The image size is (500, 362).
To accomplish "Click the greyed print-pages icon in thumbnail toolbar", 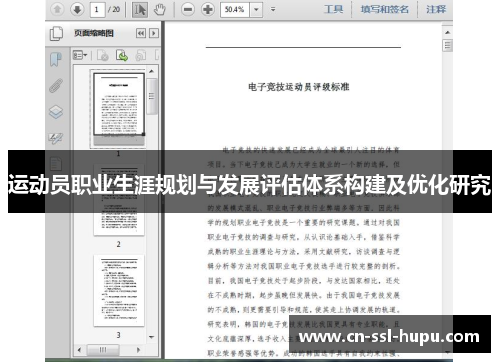I will click(141, 55).
